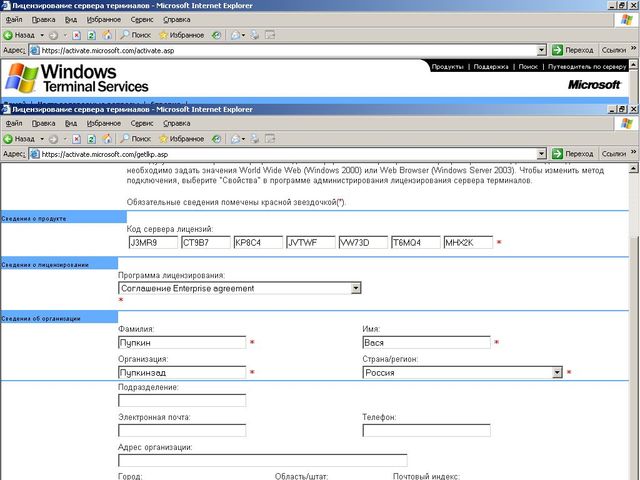Click History icon in front window toolbar
Image resolution: width=640 pixels, height=480 pixels.
point(216,139)
